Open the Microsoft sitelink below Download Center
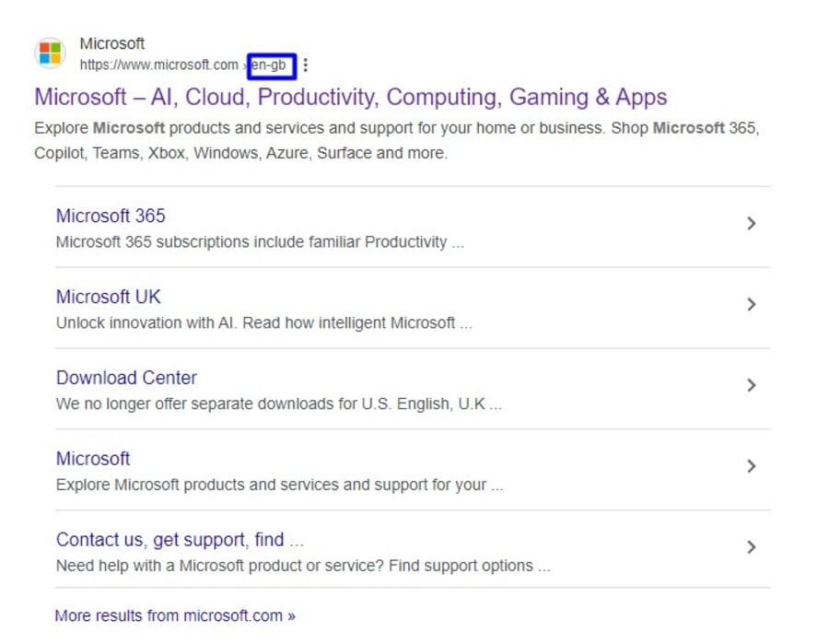The width and height of the screenshot is (829, 644). [x=93, y=459]
